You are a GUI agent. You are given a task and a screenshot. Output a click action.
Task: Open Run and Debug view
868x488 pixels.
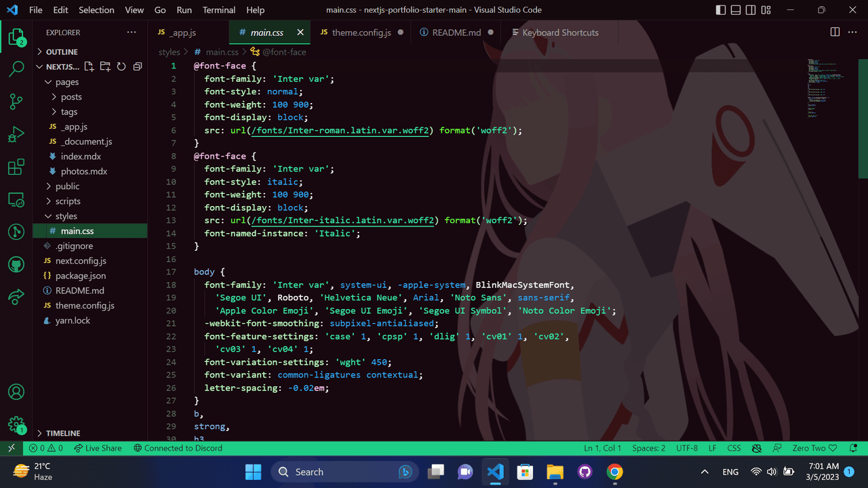[x=16, y=134]
